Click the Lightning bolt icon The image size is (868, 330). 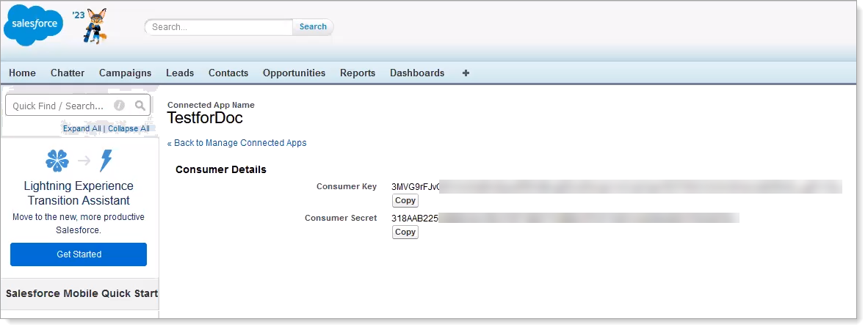105,161
